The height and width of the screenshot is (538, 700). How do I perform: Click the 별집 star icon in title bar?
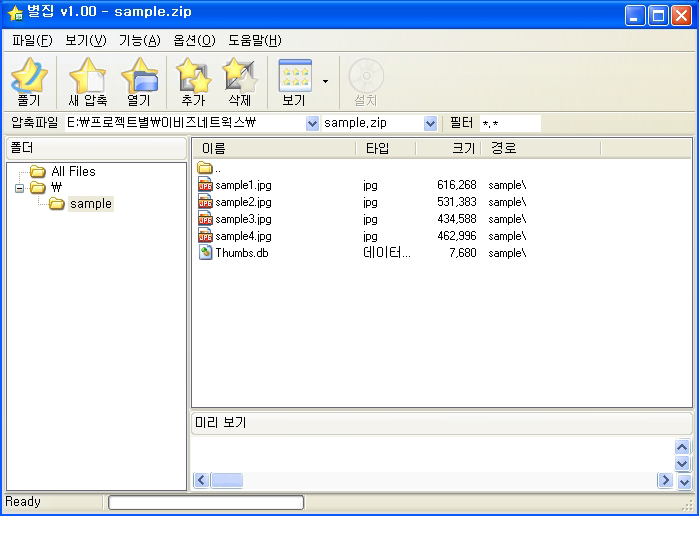click(16, 13)
